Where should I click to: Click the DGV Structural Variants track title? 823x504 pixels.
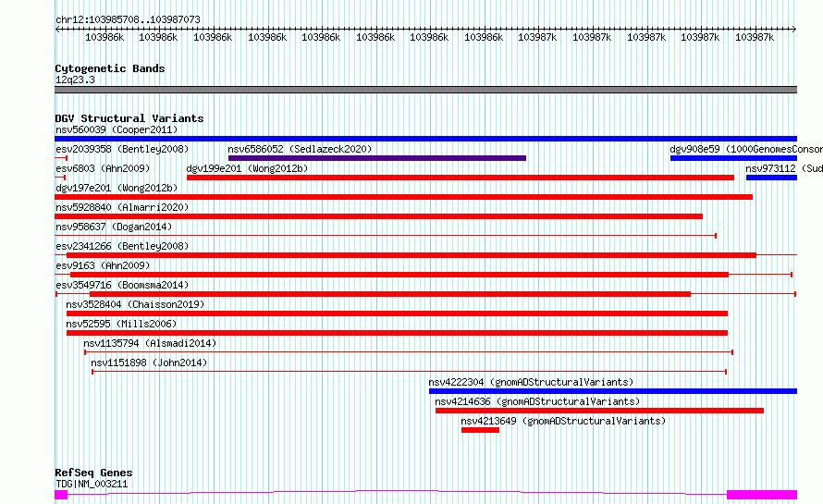pos(129,118)
